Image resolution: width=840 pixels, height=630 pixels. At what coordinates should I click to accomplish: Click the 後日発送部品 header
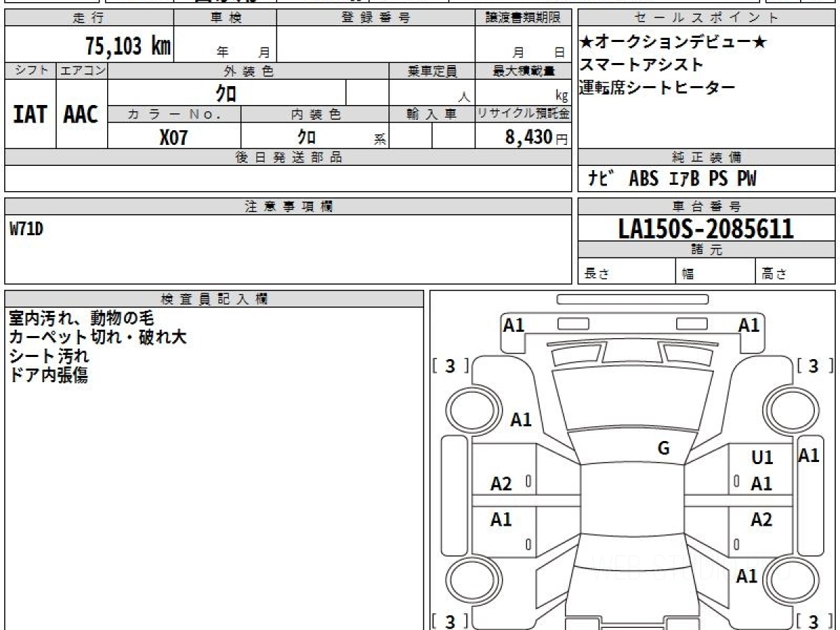pos(288,157)
